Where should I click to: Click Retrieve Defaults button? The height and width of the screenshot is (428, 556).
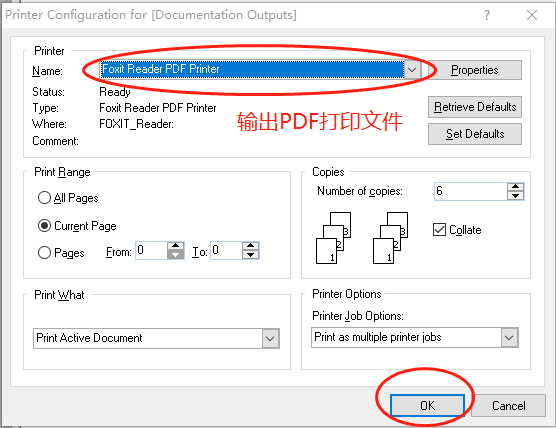pos(474,107)
